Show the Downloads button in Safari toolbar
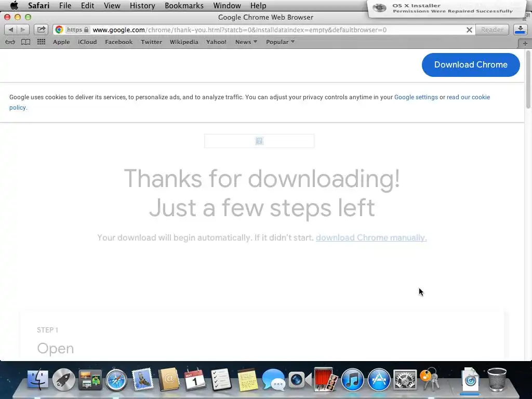Viewport: 532px width, 399px height. coord(520,30)
